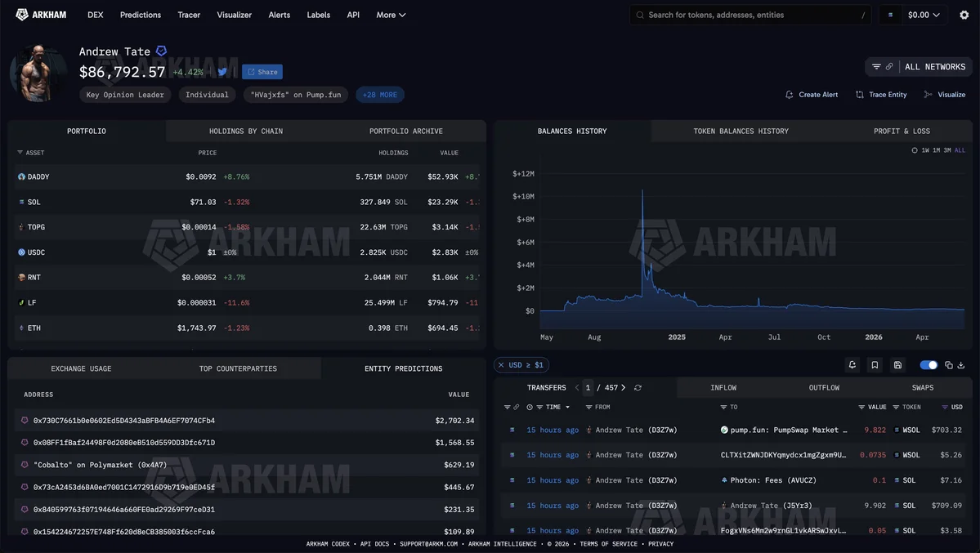Open Andrew Tate's Twitter profile icon
This screenshot has height=553, width=980.
222,72
